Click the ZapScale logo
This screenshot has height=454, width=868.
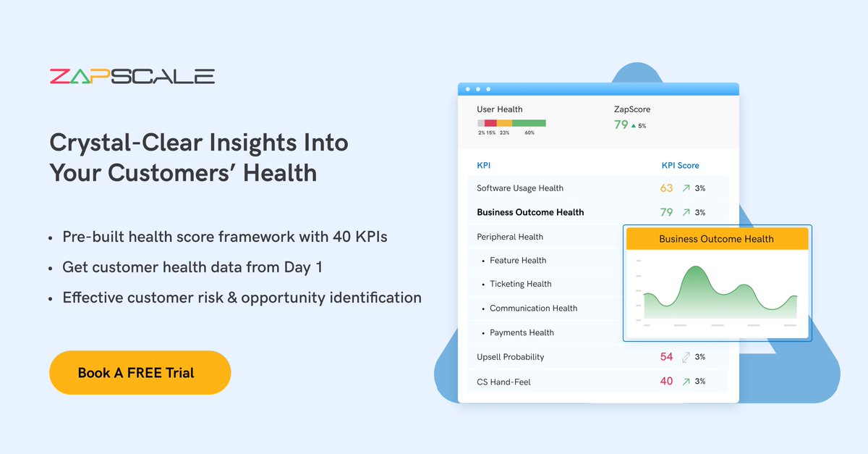click(132, 76)
